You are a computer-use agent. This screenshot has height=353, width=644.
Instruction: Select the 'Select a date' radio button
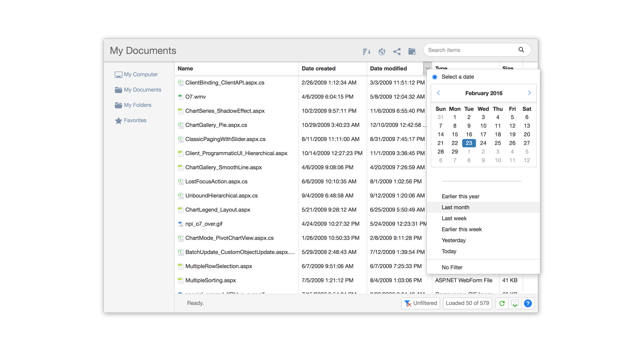click(x=435, y=77)
